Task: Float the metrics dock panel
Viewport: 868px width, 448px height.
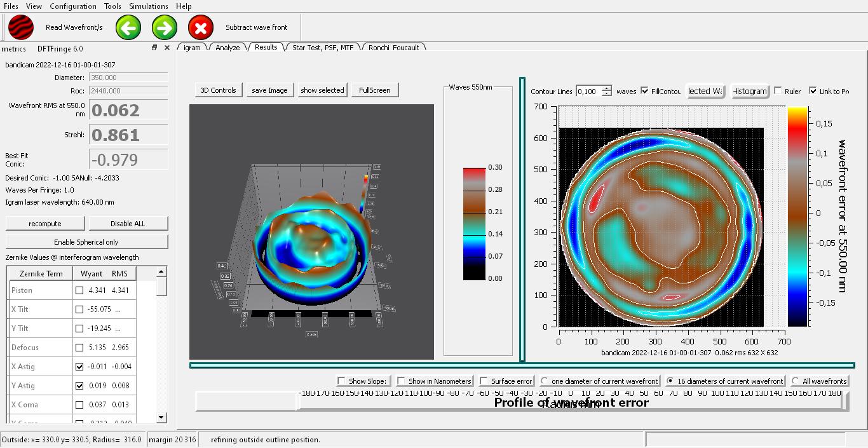Action: point(154,48)
